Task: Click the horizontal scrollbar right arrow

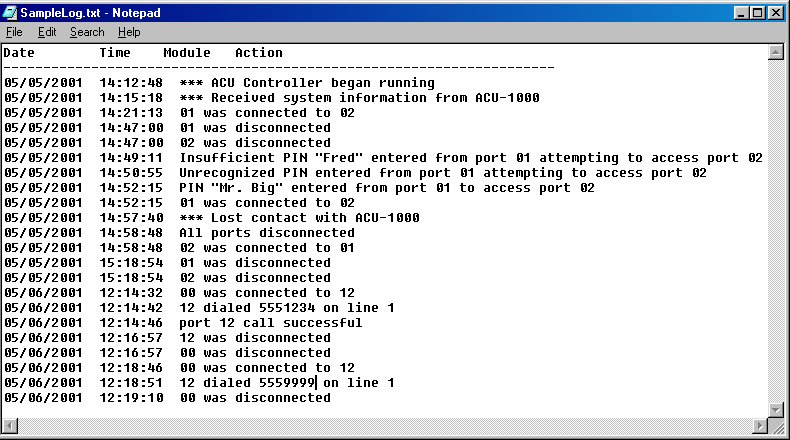Action: click(760, 426)
